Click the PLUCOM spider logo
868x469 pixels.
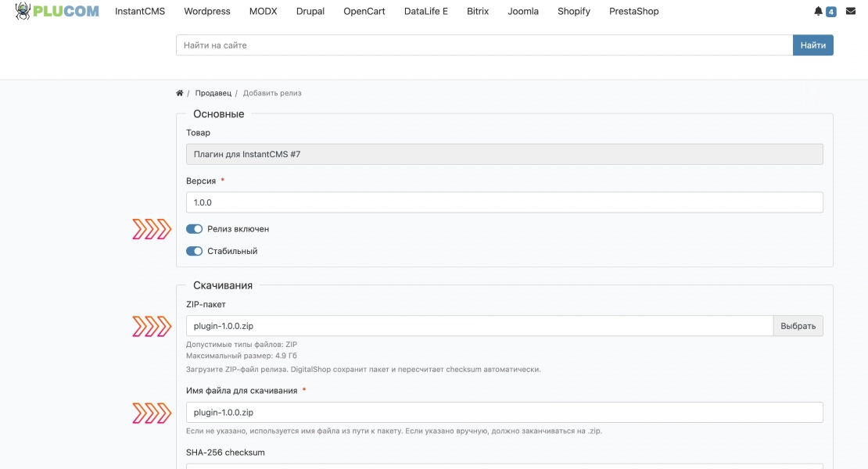pos(57,11)
